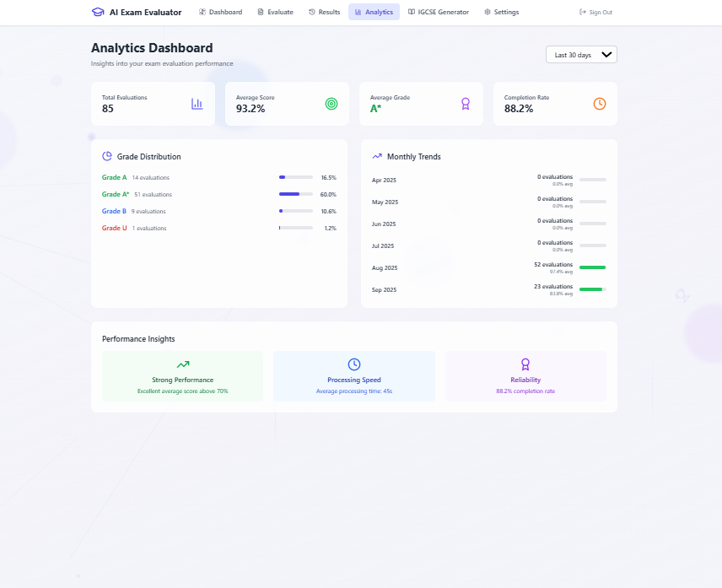
Task: Click the graduation cap logo icon
Action: 98,12
